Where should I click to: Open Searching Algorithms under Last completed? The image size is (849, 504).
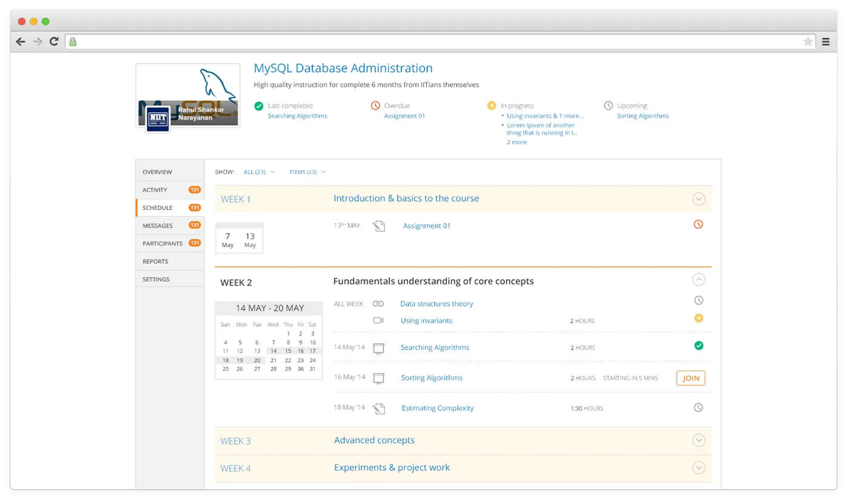coord(297,116)
